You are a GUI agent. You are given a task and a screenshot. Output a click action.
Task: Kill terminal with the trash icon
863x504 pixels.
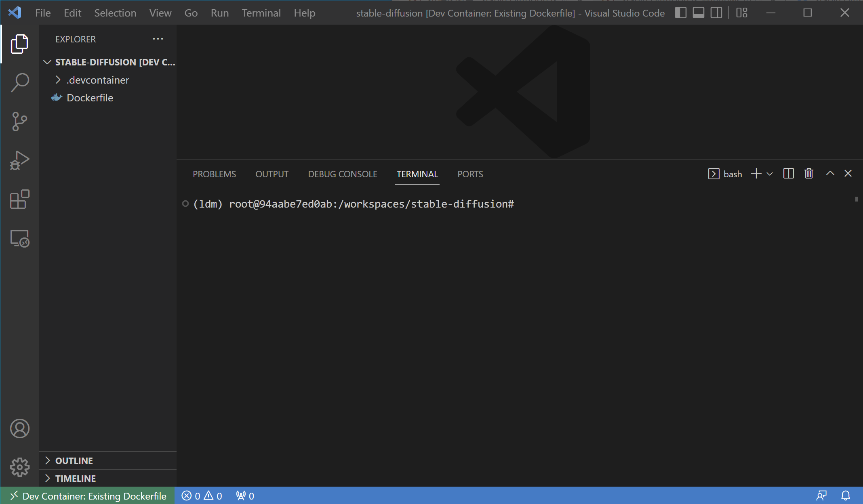pyautogui.click(x=808, y=174)
